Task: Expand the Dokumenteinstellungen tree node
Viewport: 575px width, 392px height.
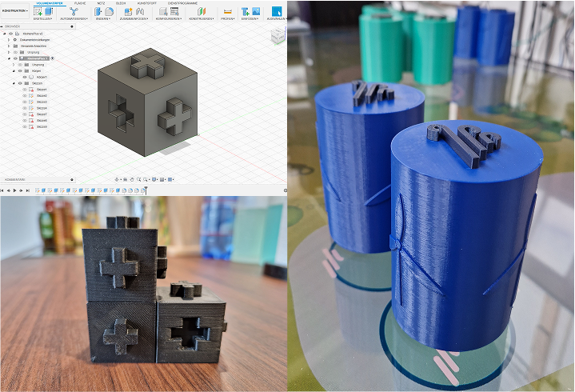Action: coord(7,40)
